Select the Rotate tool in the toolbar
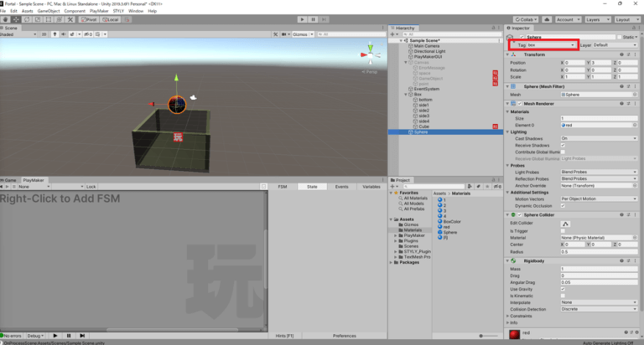644x345 pixels. pyautogui.click(x=26, y=19)
